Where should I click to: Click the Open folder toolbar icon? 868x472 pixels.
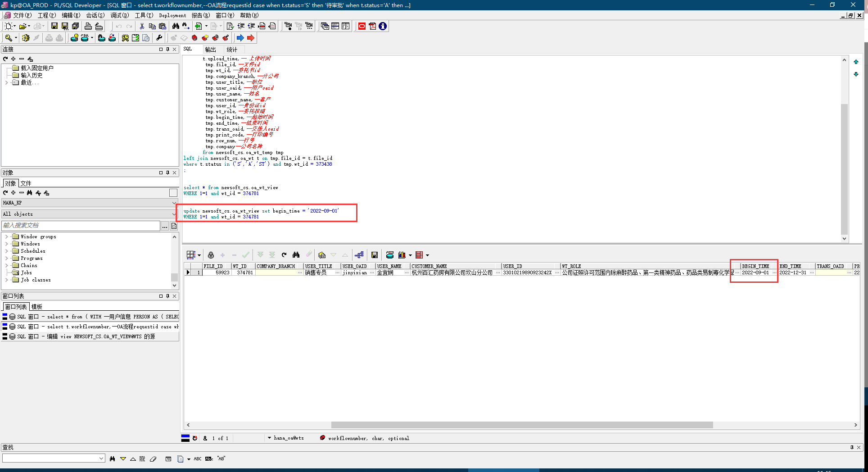tap(23, 26)
